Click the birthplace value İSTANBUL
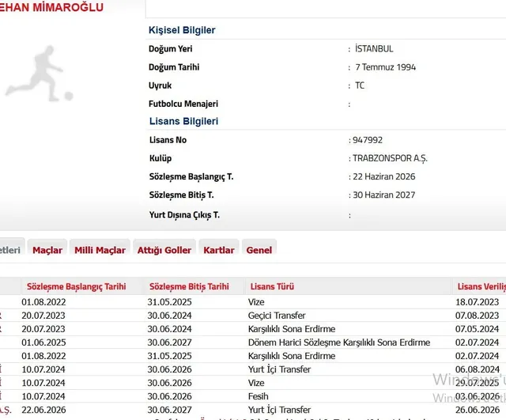506x420 pixels. 374,49
